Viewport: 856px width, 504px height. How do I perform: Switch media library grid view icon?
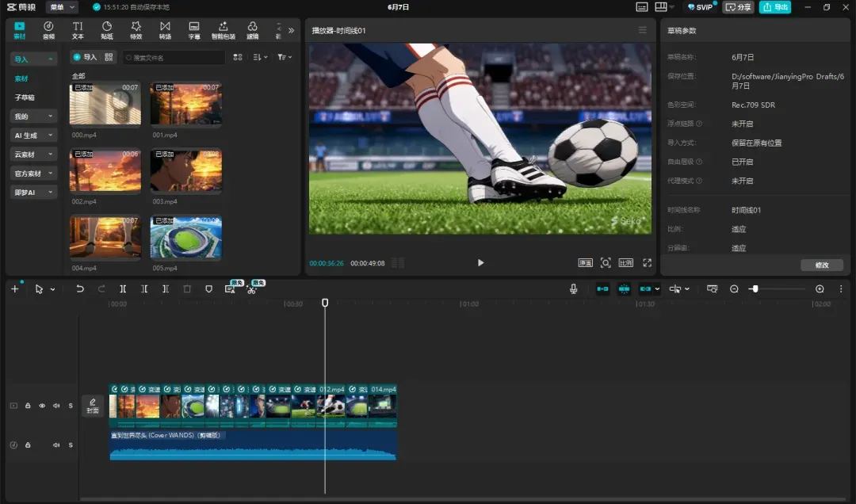(x=238, y=57)
